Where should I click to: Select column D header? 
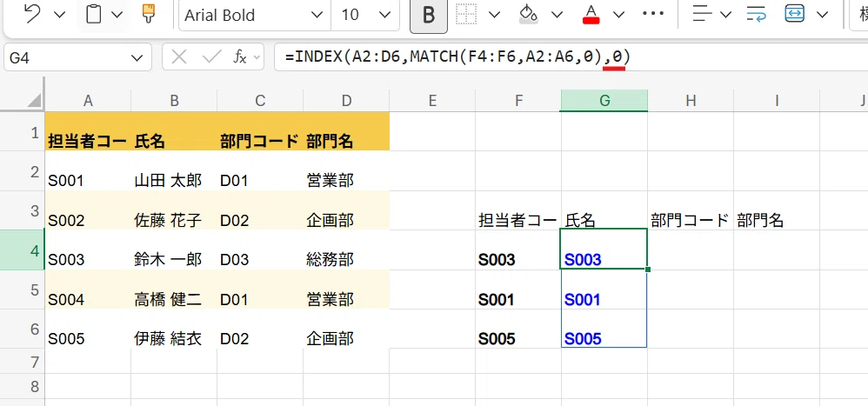tap(346, 101)
